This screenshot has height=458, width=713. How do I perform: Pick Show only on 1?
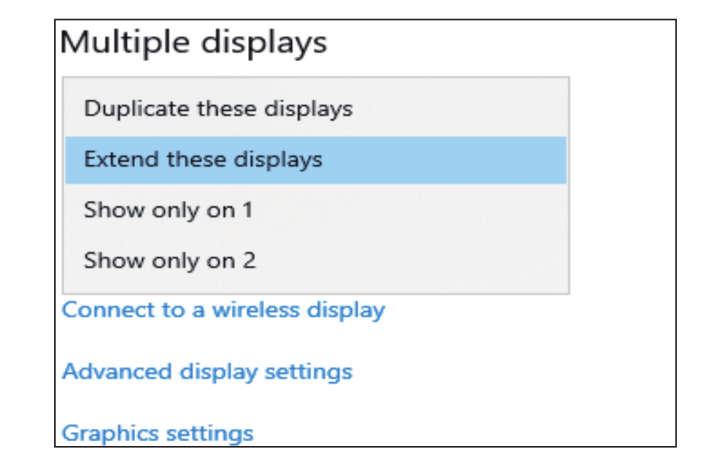(x=168, y=211)
